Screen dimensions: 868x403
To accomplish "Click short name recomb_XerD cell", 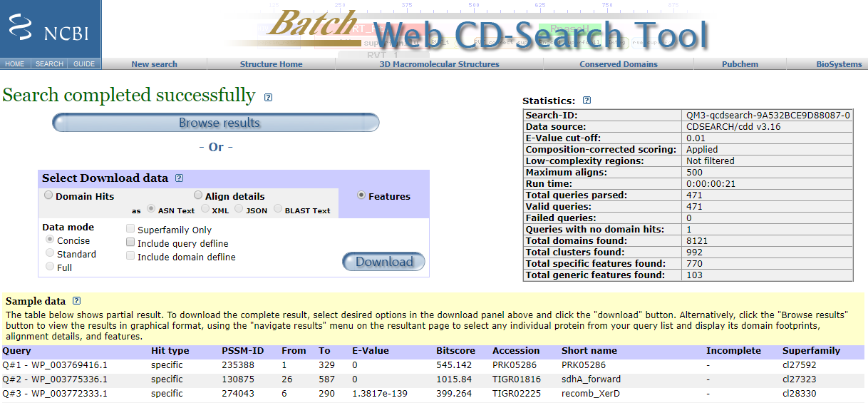I will pos(591,393).
